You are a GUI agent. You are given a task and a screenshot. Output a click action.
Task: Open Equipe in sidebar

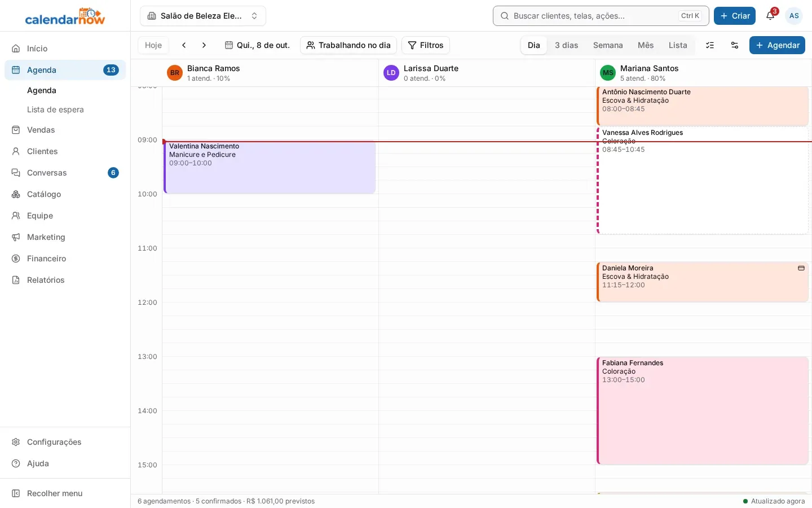[65, 216]
